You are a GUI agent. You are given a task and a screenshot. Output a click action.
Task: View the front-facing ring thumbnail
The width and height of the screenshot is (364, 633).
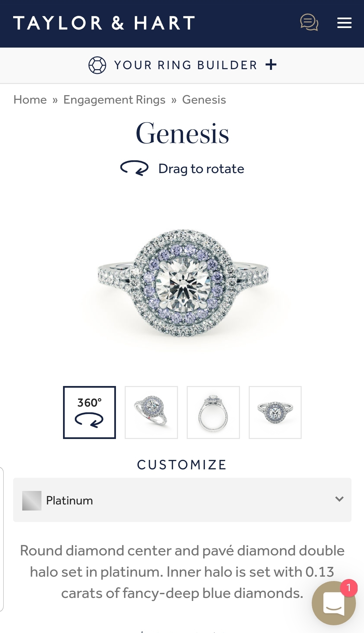tap(275, 412)
